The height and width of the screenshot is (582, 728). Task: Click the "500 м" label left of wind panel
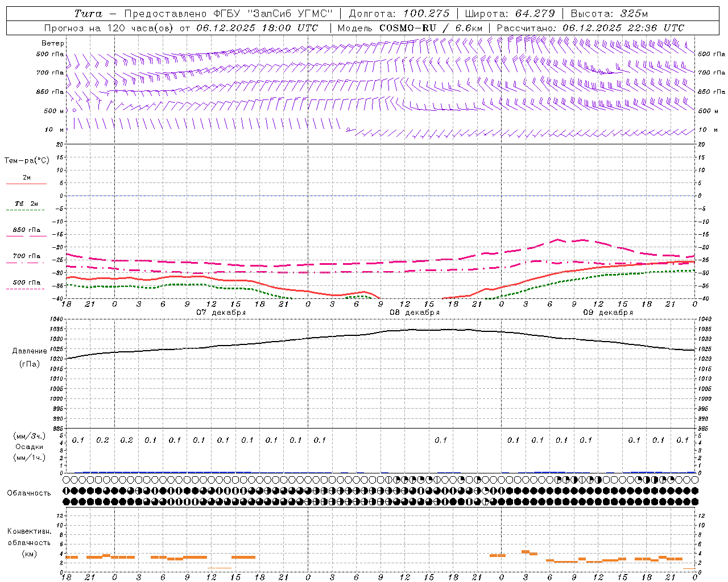[54, 111]
